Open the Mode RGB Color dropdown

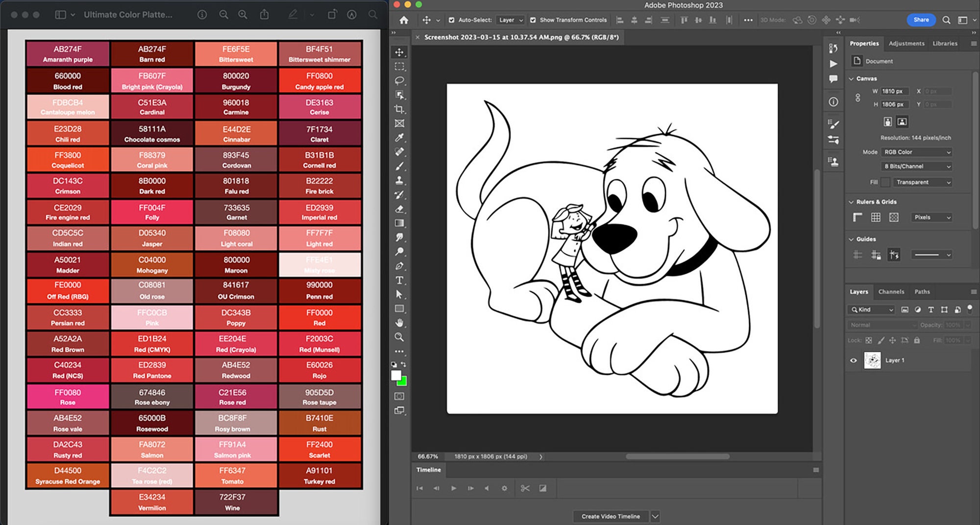tap(916, 152)
